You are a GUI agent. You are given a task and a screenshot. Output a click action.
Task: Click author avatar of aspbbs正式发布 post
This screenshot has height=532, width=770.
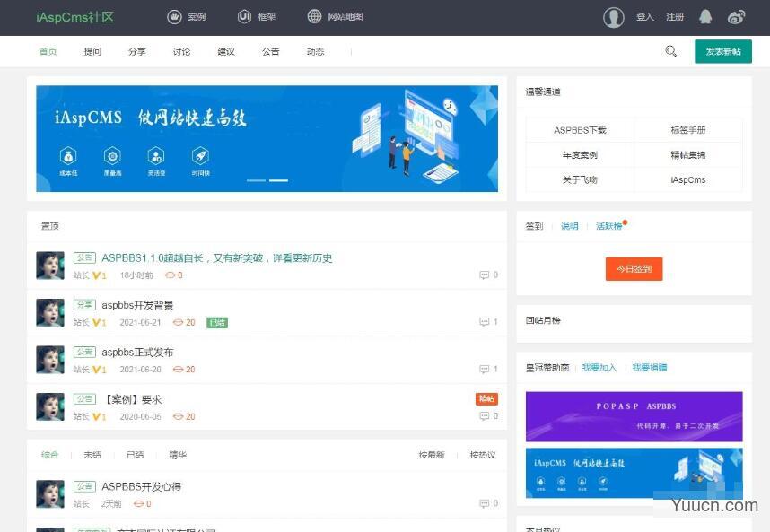tap(50, 360)
